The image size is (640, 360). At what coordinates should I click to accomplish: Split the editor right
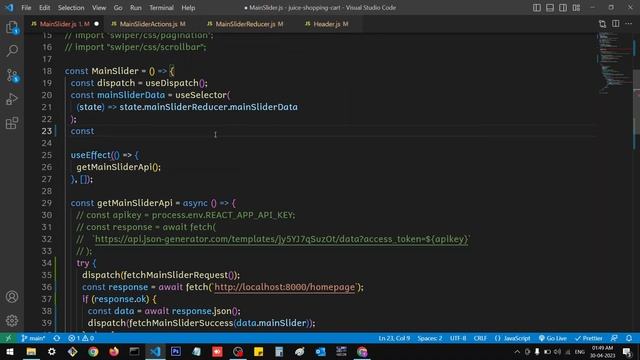pos(616,24)
